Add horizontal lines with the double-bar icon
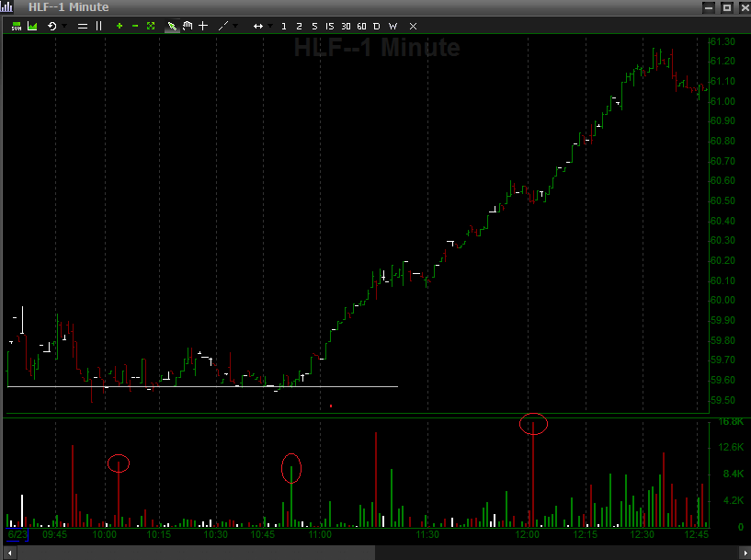 tap(83, 26)
